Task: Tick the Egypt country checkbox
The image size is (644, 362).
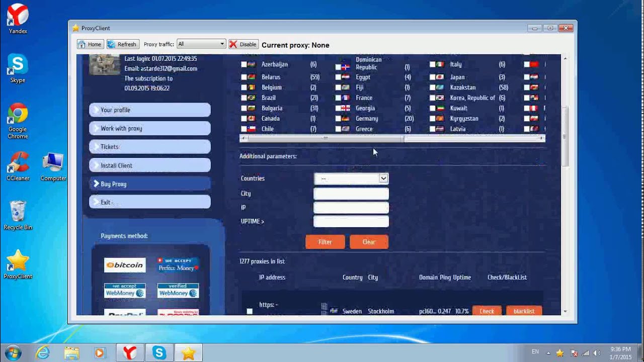Action: (x=338, y=77)
